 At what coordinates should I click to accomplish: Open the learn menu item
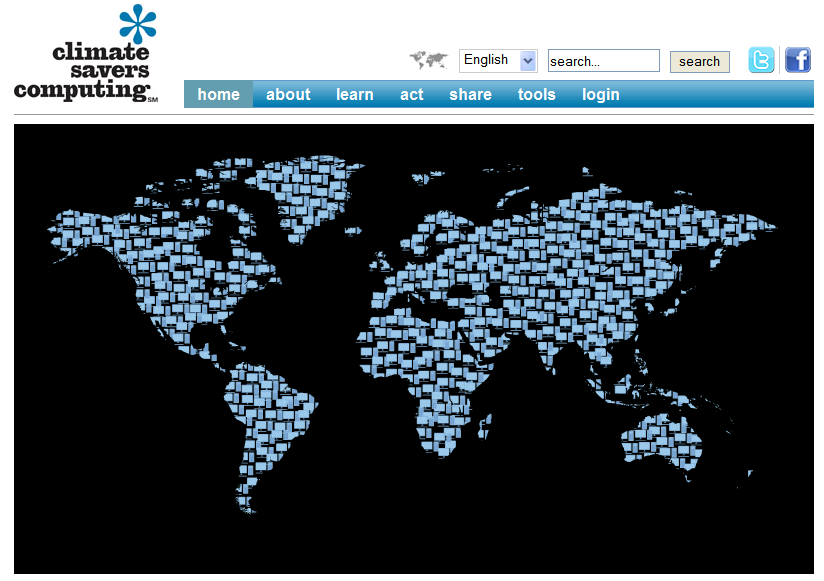coord(355,95)
